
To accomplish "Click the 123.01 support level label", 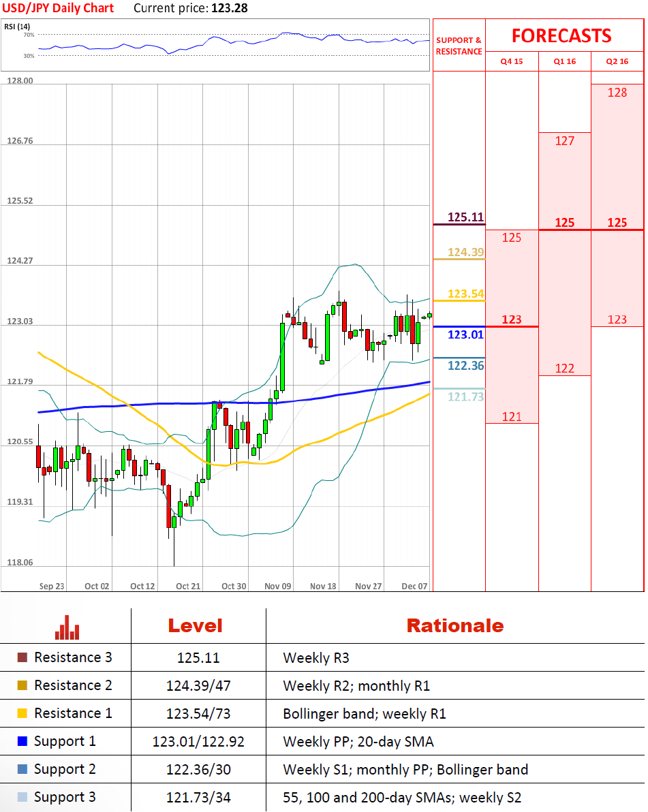I will pyautogui.click(x=465, y=334).
